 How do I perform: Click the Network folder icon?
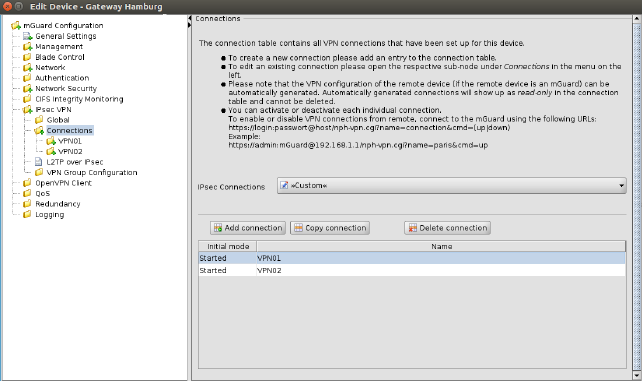27,68
